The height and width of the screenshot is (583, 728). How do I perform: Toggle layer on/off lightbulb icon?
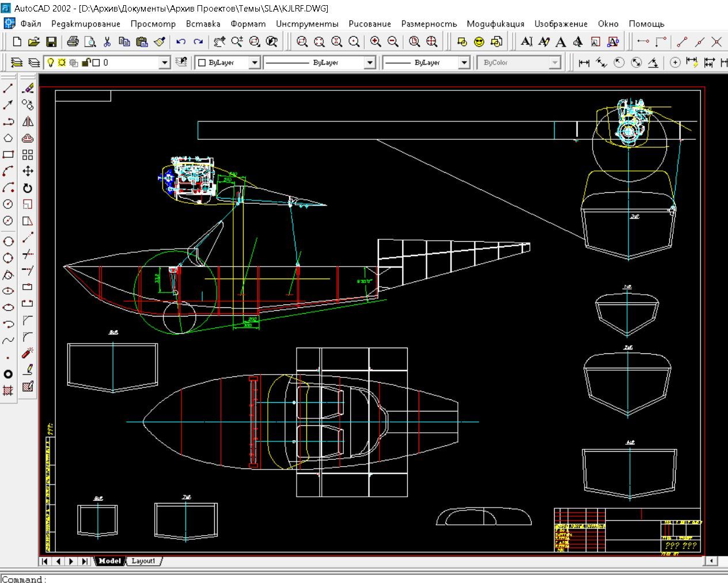pyautogui.click(x=50, y=62)
